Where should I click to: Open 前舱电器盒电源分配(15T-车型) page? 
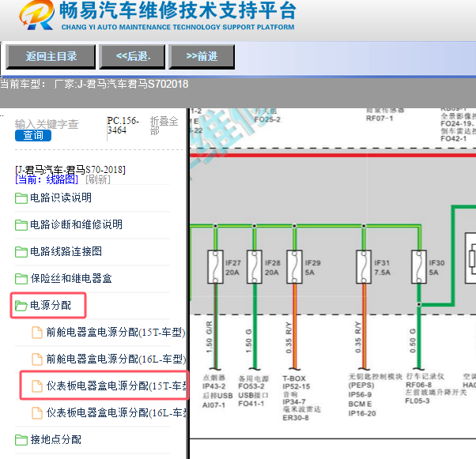pos(115,332)
